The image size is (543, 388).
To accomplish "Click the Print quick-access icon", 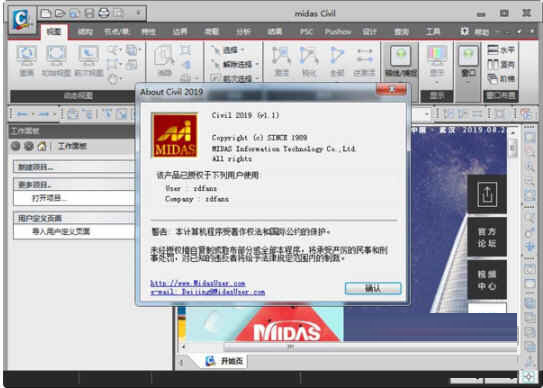I will 104,13.
